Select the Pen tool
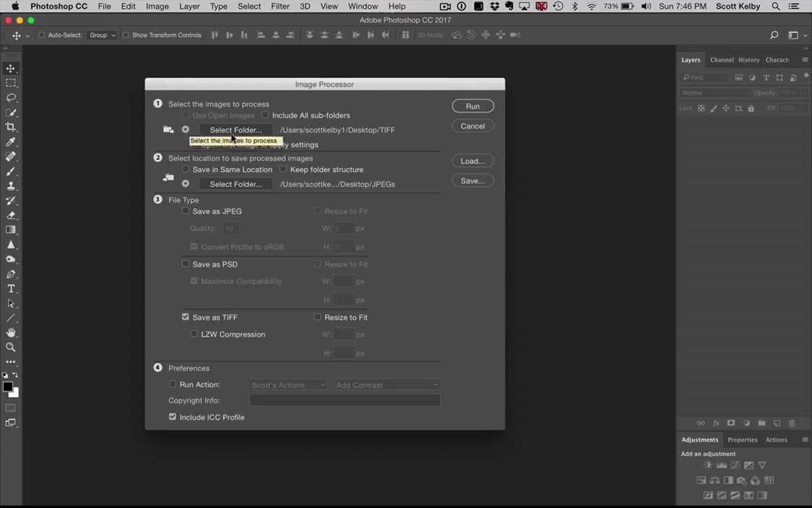The width and height of the screenshot is (812, 508). [11, 274]
